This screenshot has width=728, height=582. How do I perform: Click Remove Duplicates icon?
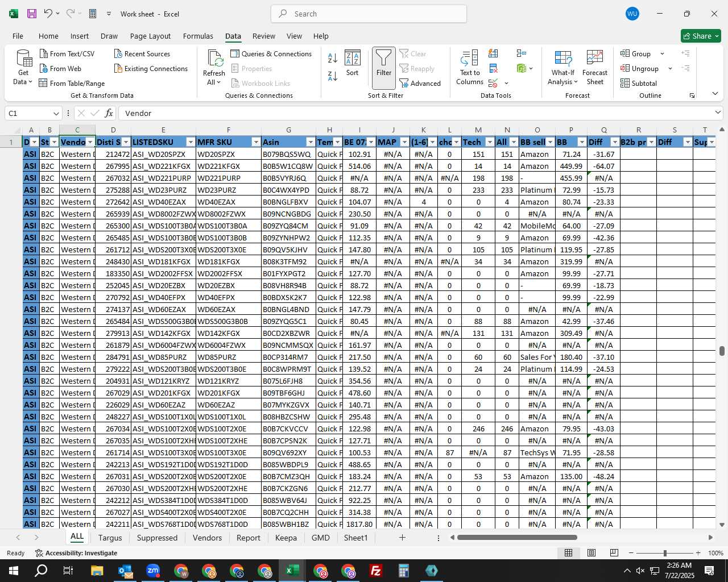coord(493,68)
